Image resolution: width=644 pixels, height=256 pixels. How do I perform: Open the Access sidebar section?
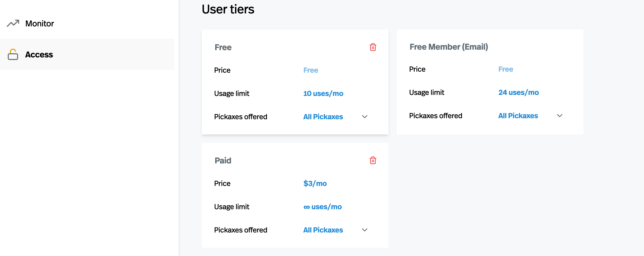pos(39,55)
